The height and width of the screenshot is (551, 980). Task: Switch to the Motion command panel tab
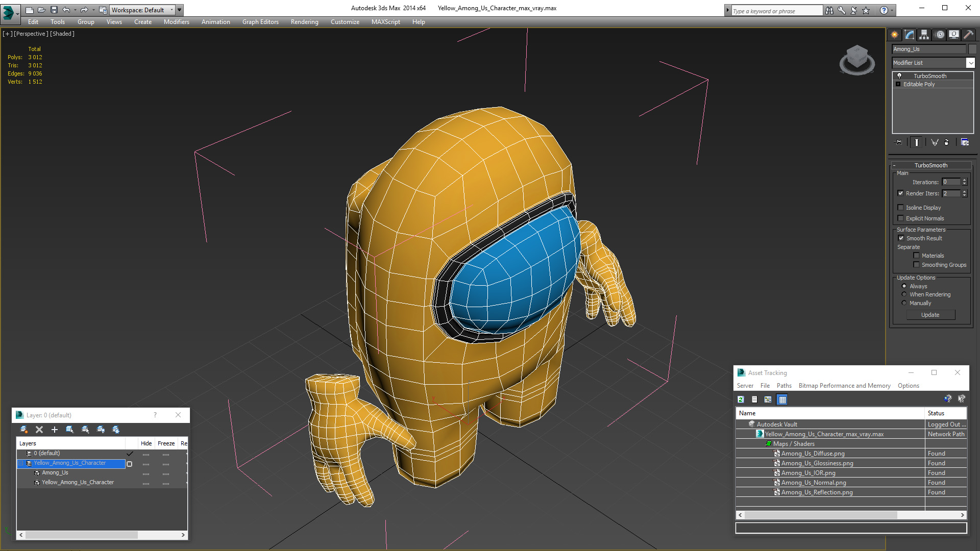939,35
